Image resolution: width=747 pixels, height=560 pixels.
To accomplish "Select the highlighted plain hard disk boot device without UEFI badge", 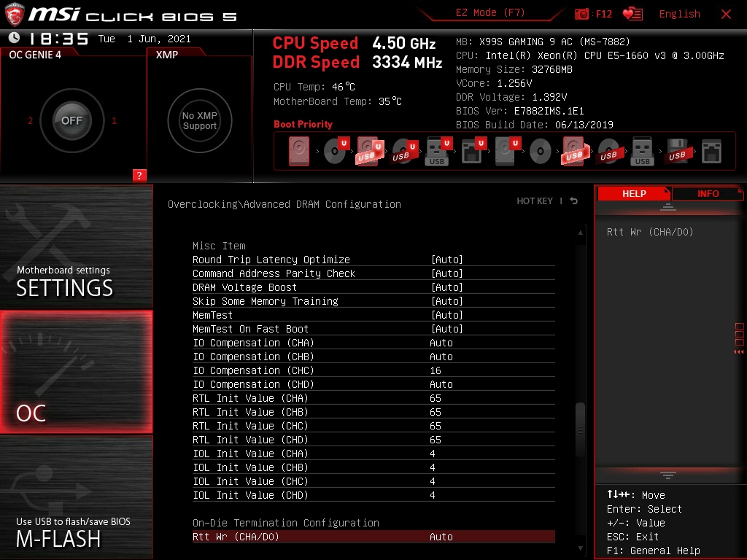I will click(x=299, y=152).
